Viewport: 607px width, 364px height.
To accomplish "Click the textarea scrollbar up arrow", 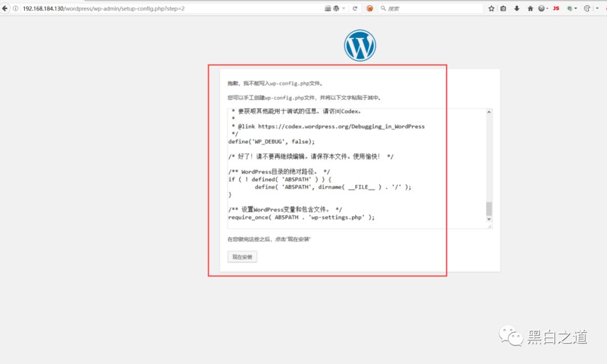I will coord(489,112).
